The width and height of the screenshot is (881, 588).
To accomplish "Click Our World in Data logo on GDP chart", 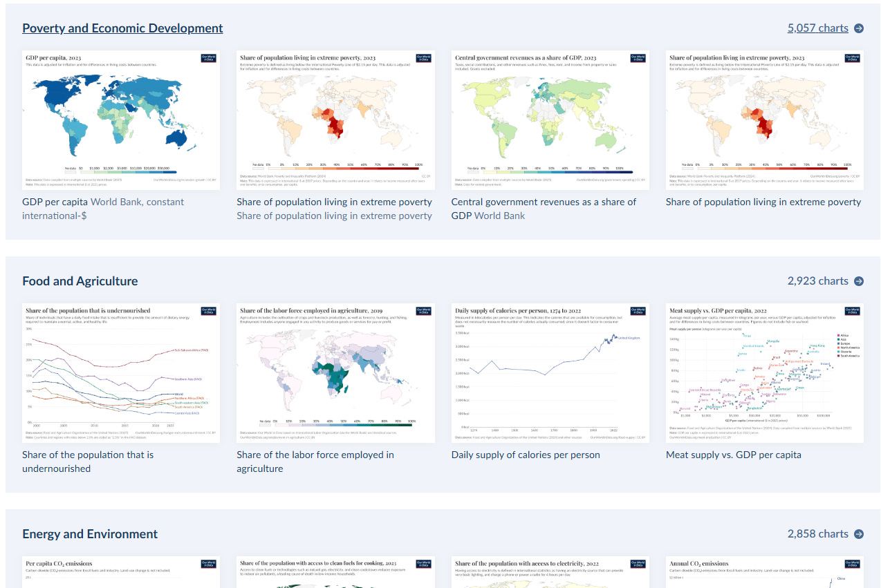I will point(209,58).
